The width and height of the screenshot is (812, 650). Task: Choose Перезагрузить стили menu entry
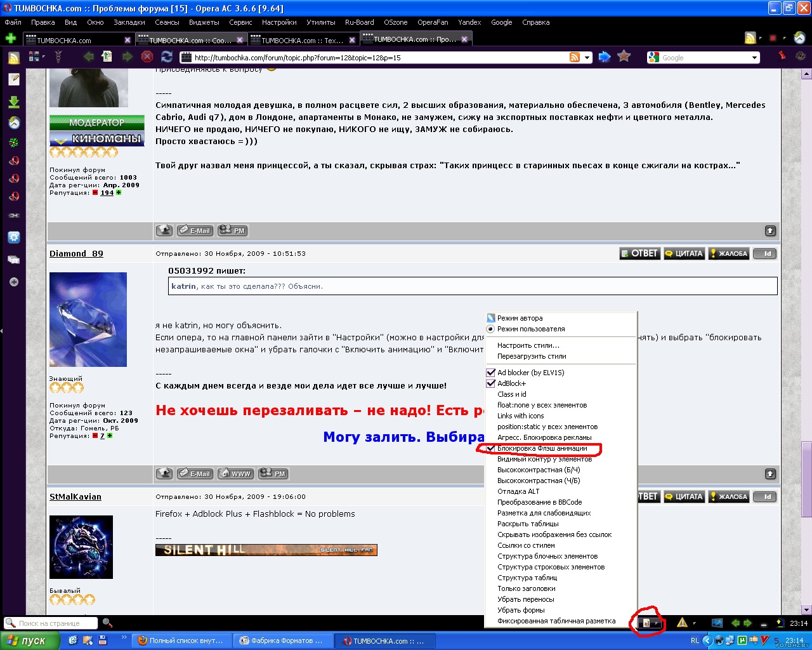tap(532, 356)
